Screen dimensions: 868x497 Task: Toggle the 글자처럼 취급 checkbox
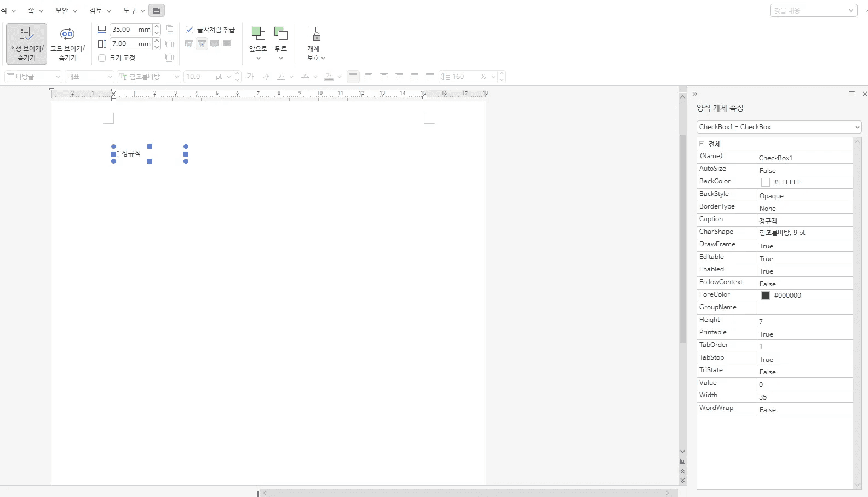tap(189, 30)
